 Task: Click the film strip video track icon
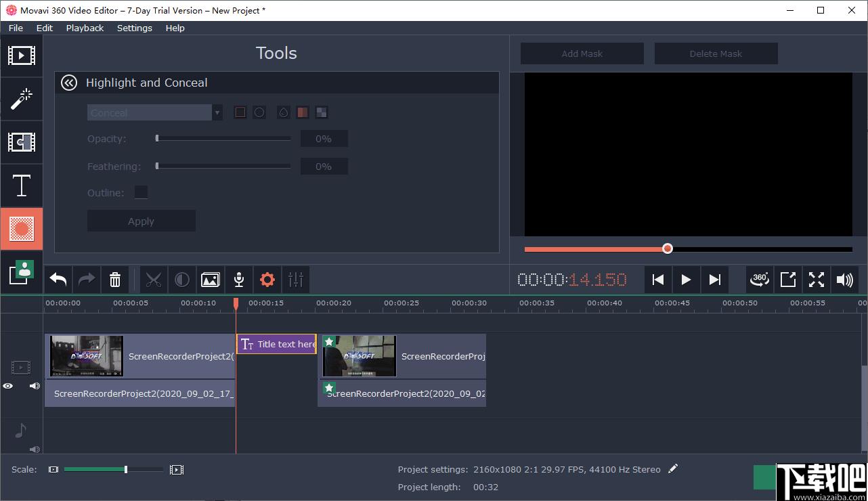point(21,368)
